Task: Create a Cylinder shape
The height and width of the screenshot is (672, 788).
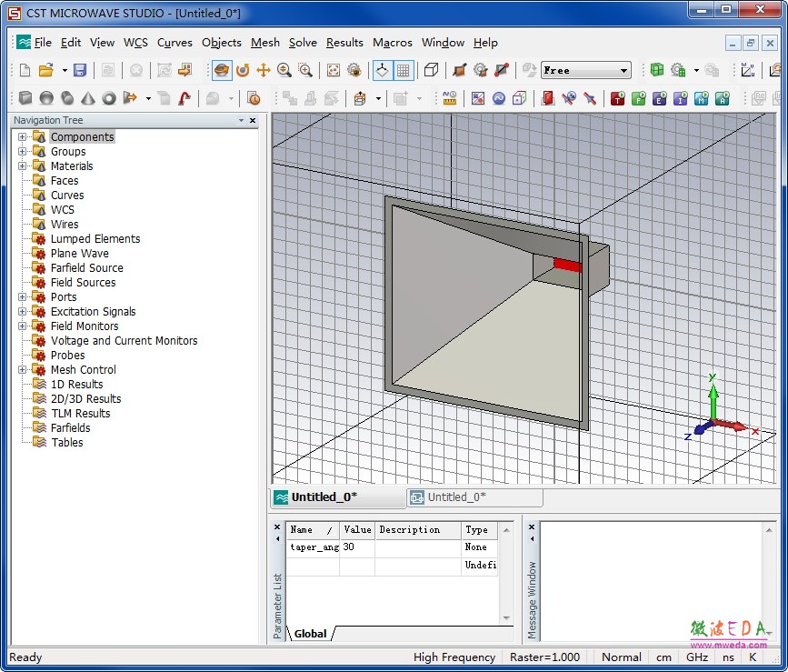Action: tap(67, 98)
